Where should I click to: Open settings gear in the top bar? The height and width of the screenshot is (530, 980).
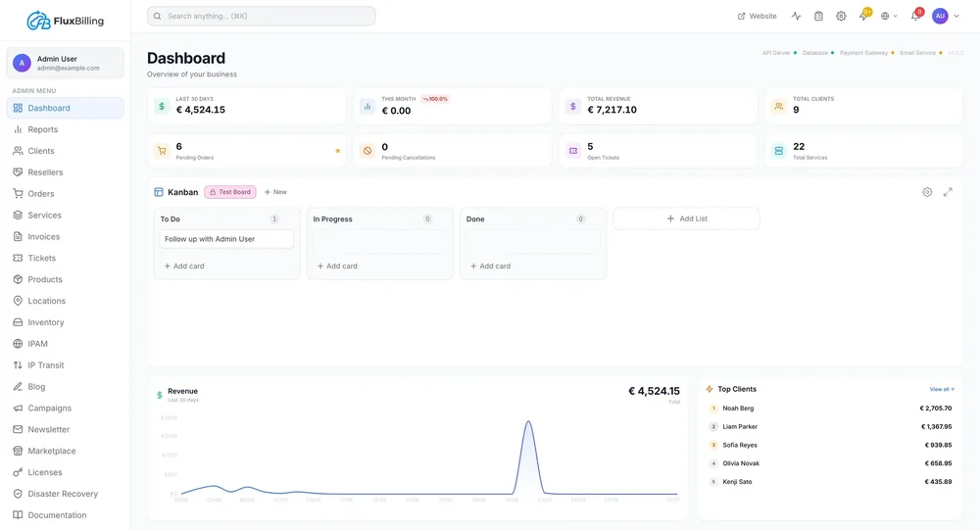(x=841, y=17)
